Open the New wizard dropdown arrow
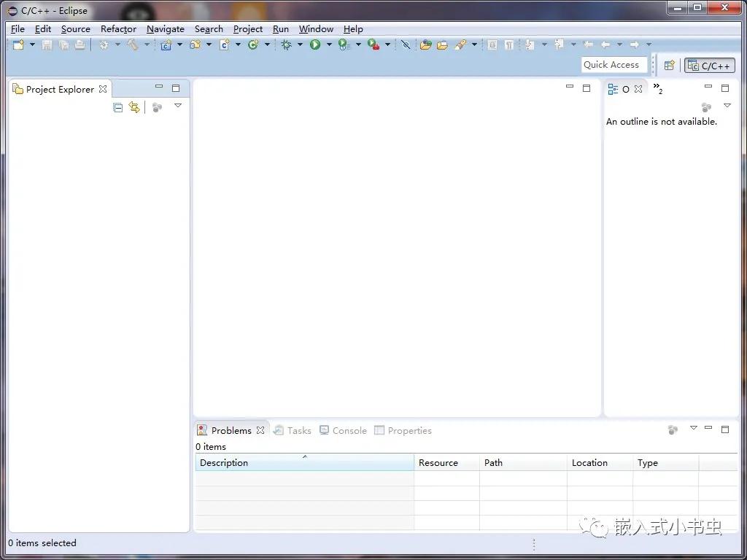 click(x=32, y=44)
